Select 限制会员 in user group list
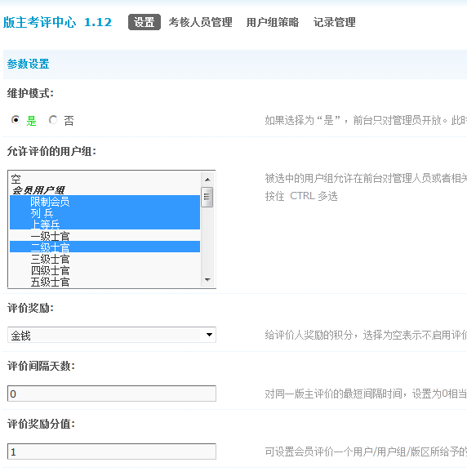This screenshot has height=476, width=467. tap(105, 202)
